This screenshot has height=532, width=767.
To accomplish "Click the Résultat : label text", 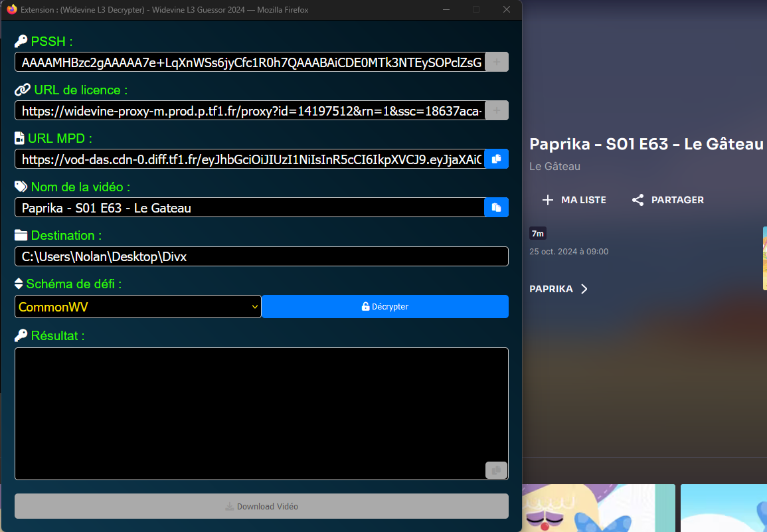I will 58,336.
